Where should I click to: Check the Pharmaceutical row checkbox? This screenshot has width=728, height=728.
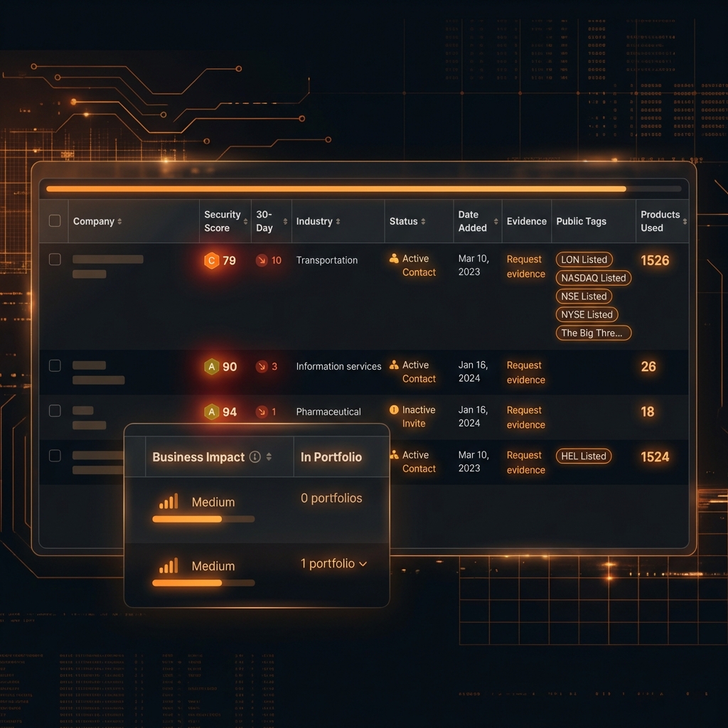pyautogui.click(x=54, y=412)
